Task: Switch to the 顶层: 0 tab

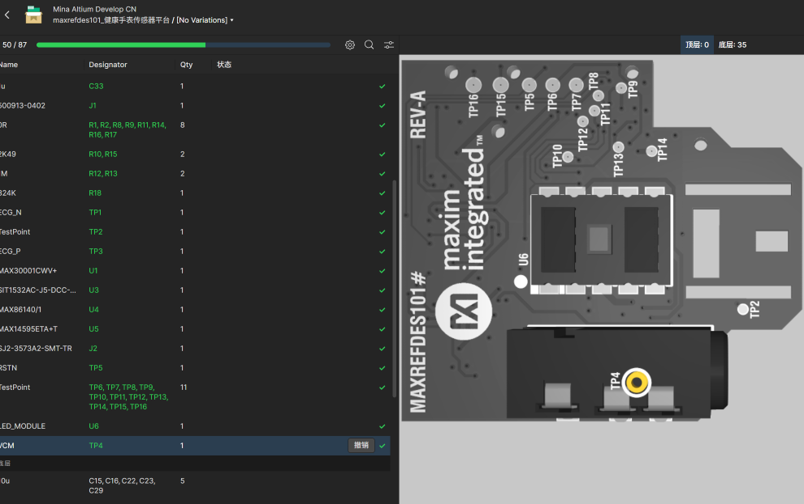Action: (697, 45)
